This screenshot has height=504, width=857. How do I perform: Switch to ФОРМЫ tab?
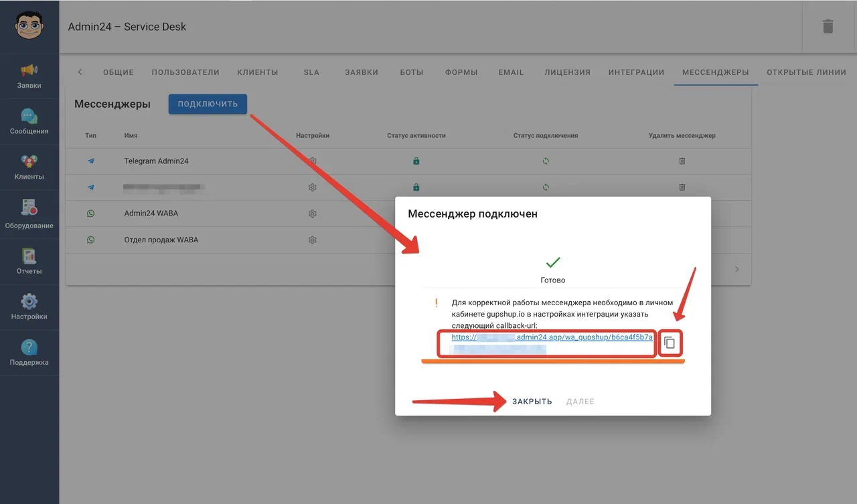461,72
